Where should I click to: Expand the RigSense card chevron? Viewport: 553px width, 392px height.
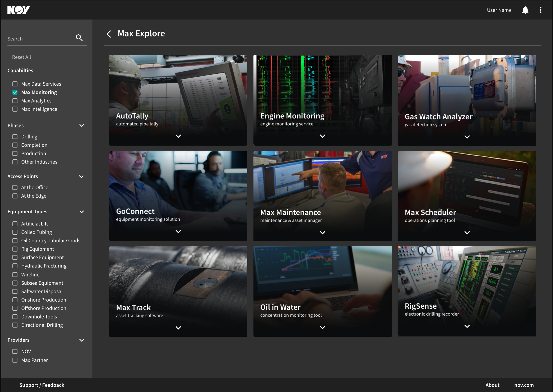coord(467,326)
